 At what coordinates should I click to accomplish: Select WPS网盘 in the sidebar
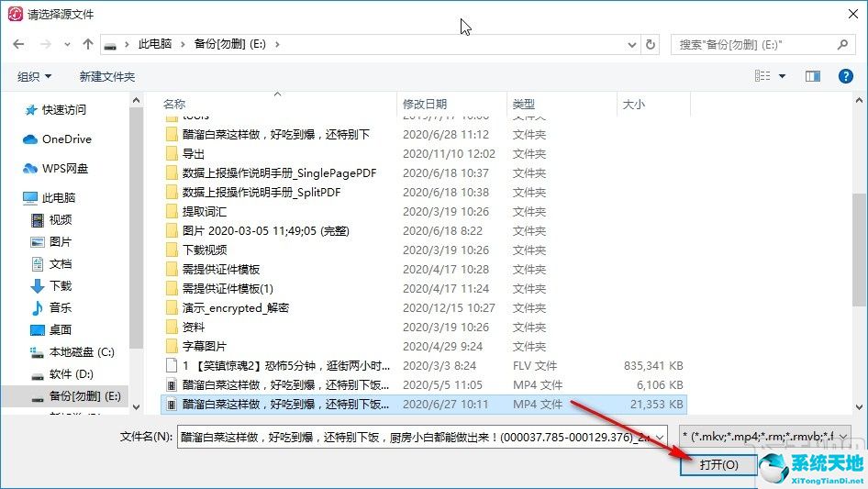tap(56, 169)
